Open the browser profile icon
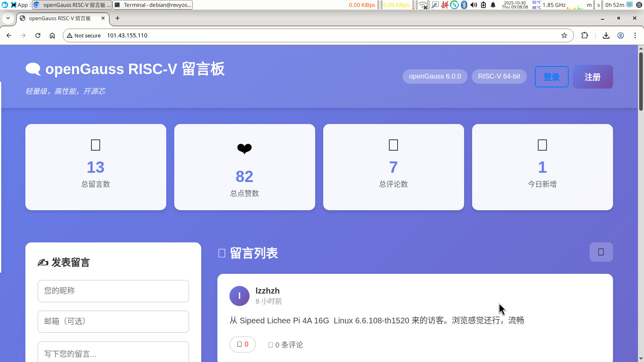 [621, 35]
